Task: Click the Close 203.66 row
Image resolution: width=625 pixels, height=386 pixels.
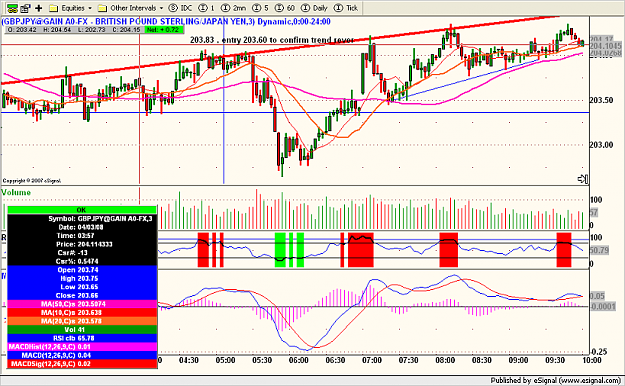Action: [82, 296]
